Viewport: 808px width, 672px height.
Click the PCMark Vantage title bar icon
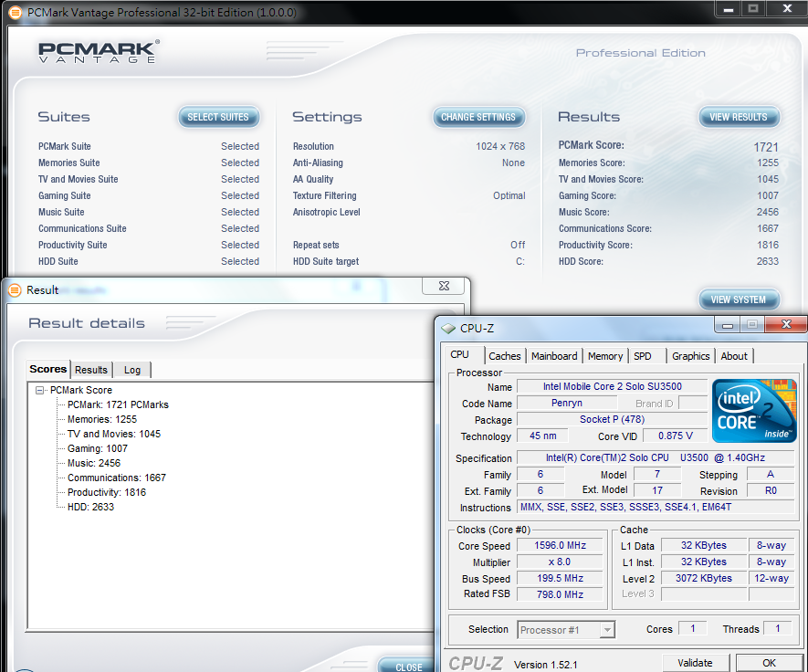[x=14, y=13]
